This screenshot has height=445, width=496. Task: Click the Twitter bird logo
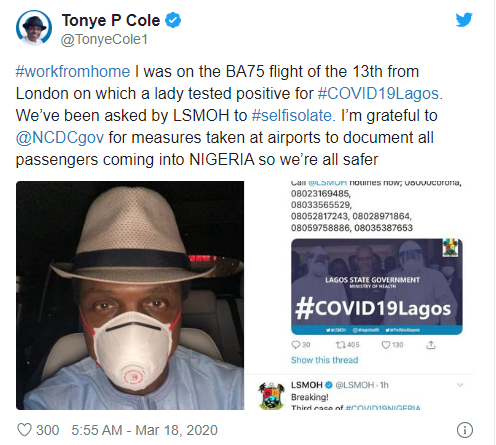pyautogui.click(x=464, y=20)
